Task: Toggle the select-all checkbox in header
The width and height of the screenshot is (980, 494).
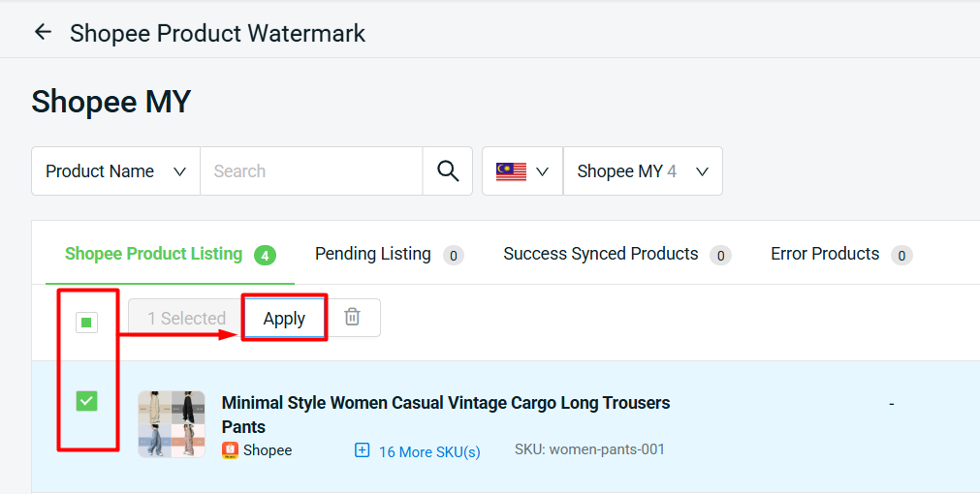Action: pos(87,323)
